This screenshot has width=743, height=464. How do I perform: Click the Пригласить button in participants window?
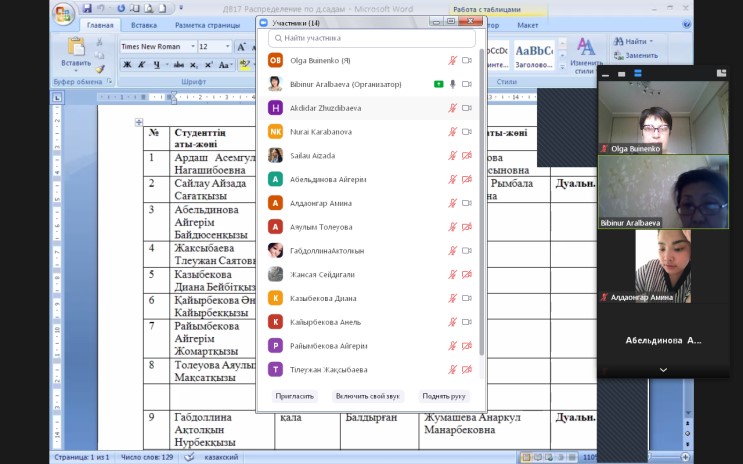coord(294,396)
